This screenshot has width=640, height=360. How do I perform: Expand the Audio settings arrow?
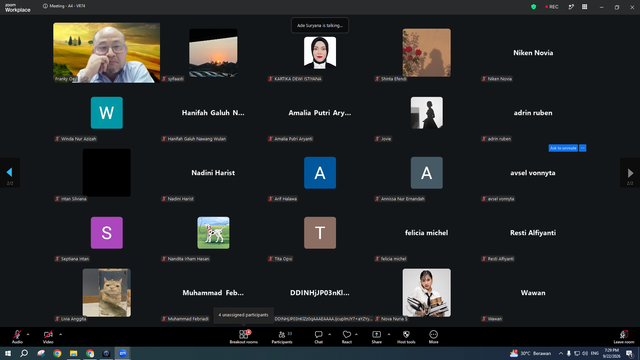(28, 334)
